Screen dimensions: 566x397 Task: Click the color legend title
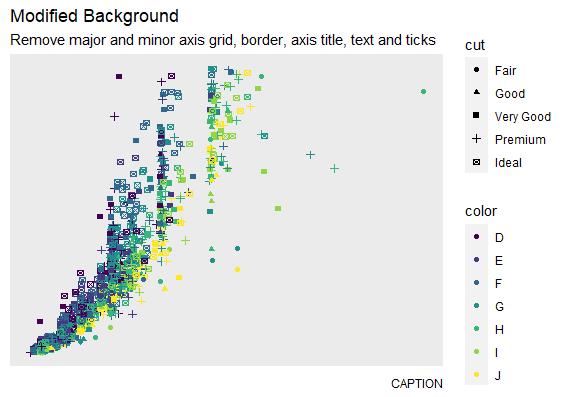pyautogui.click(x=481, y=211)
